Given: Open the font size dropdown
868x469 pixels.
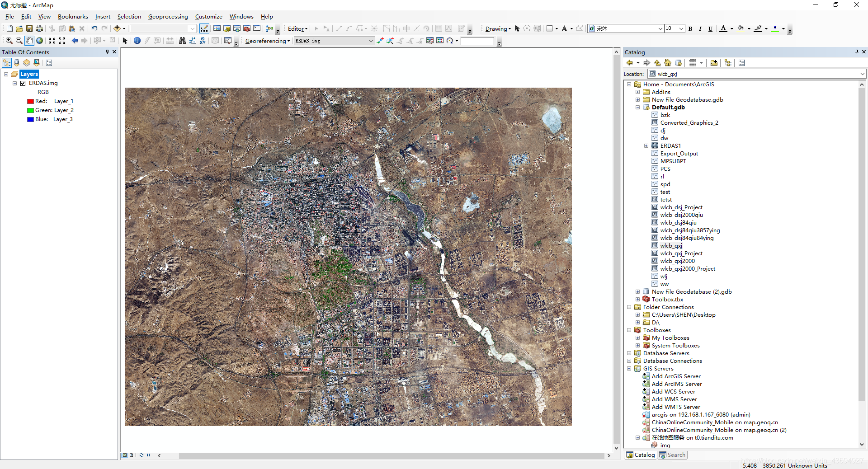Looking at the screenshot, I should click(x=681, y=28).
